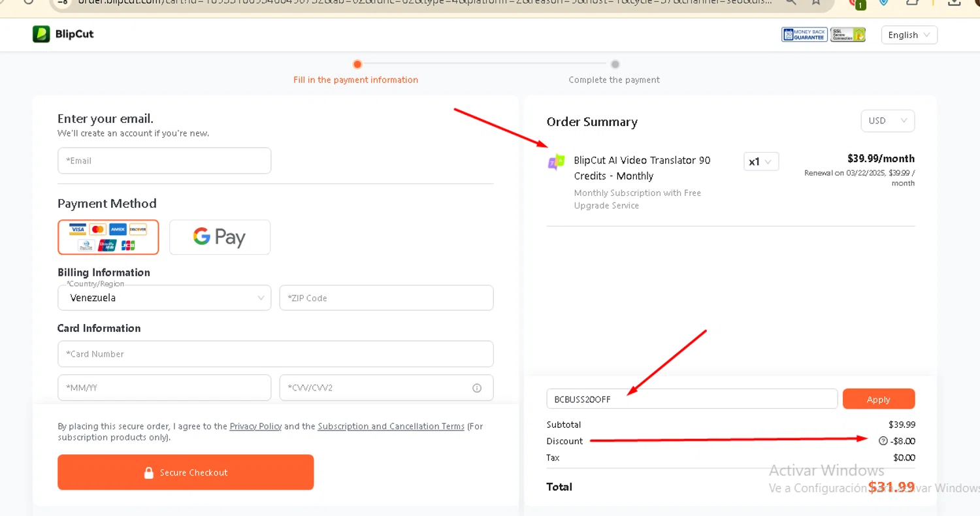Click the 'Fill in the payment information' step
The width and height of the screenshot is (980, 516).
coord(355,80)
